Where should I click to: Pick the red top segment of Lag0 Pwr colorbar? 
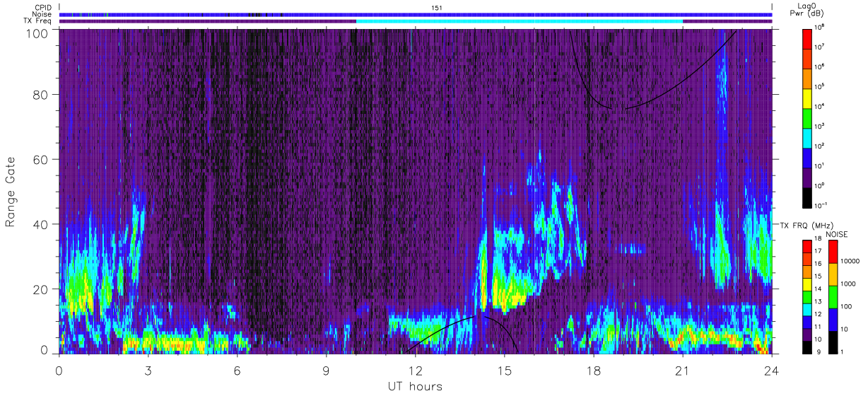tap(807, 38)
